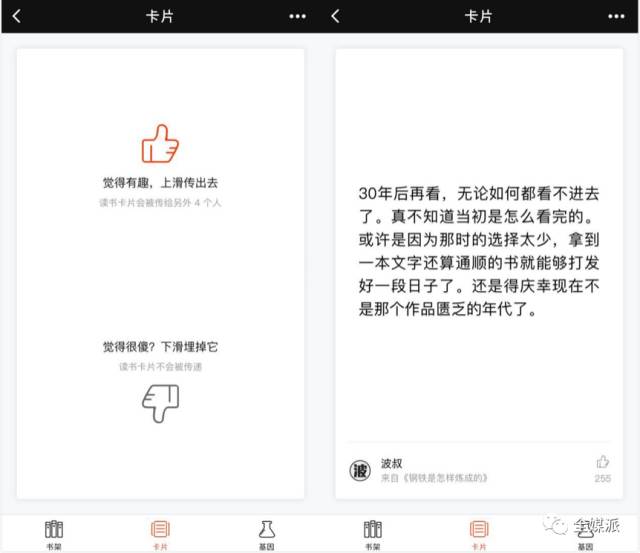Open 书架 tab on left screen
This screenshot has width=640, height=553.
(54, 533)
